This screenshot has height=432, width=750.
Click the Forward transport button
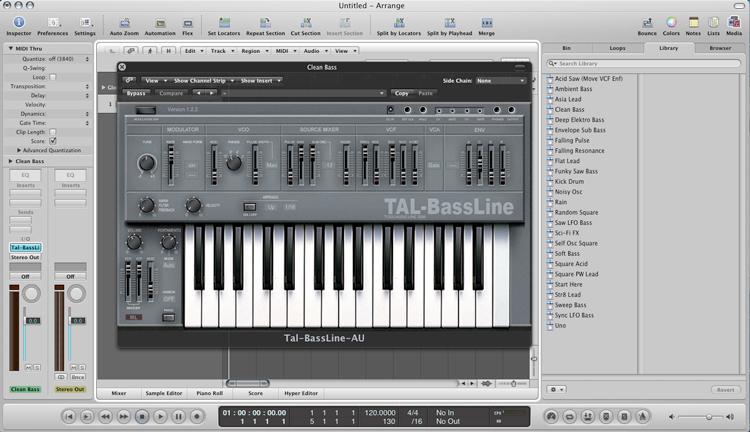point(123,417)
